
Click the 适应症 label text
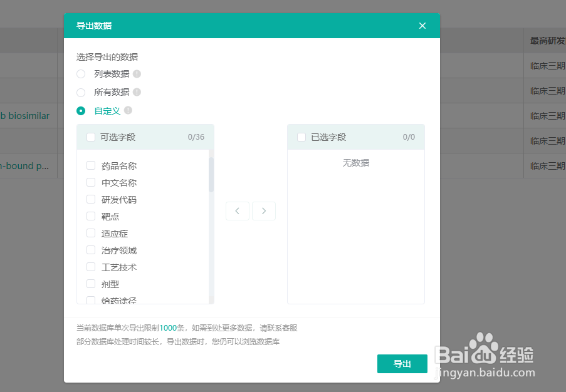coord(115,234)
